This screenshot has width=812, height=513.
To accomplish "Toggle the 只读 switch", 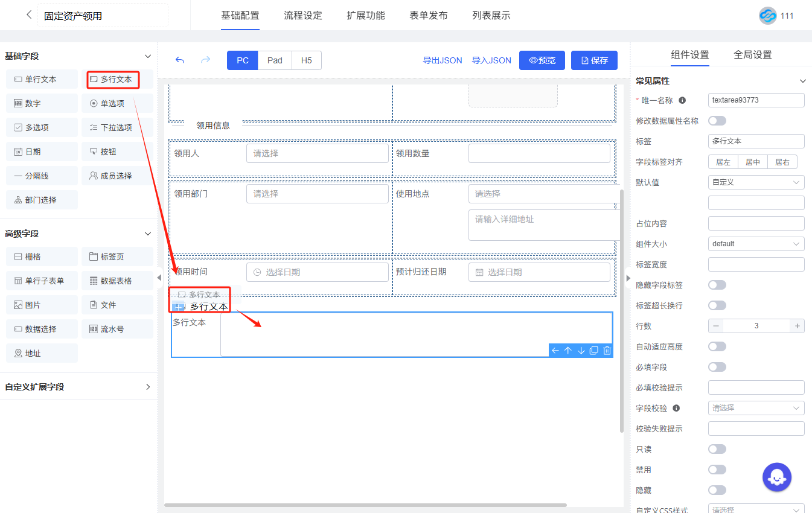I will (x=717, y=449).
